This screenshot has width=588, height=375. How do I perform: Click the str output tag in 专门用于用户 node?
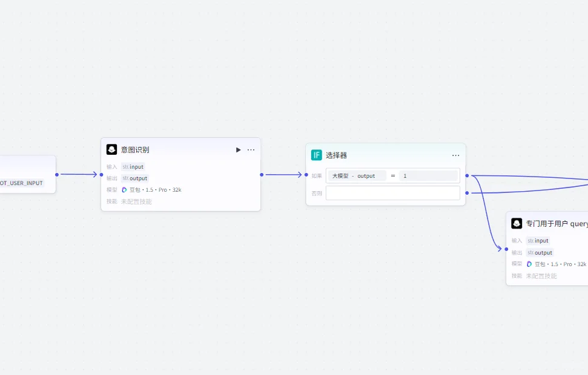click(540, 252)
